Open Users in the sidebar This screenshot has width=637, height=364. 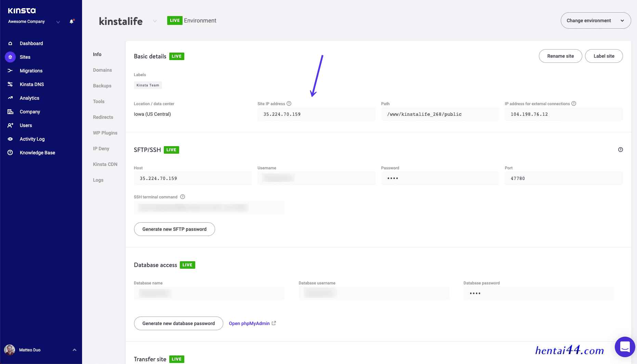pyautogui.click(x=26, y=125)
